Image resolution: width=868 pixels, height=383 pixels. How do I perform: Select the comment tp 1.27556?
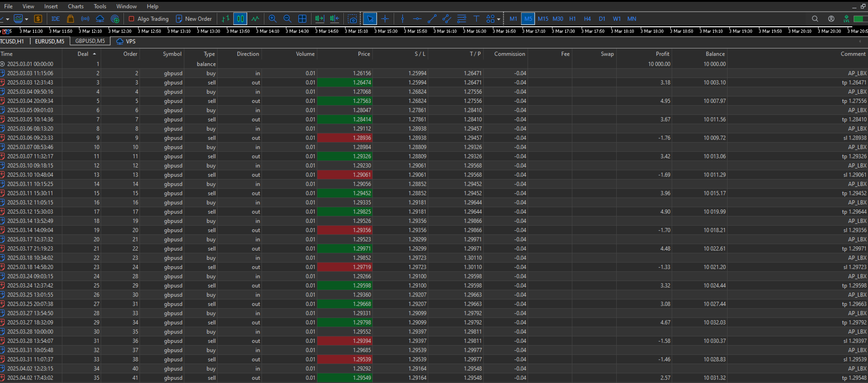[x=854, y=101]
